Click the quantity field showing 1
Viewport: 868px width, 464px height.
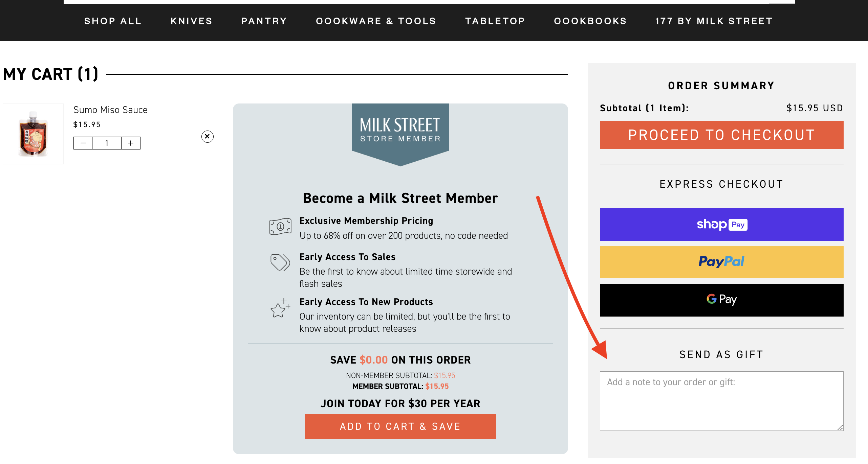coord(107,143)
